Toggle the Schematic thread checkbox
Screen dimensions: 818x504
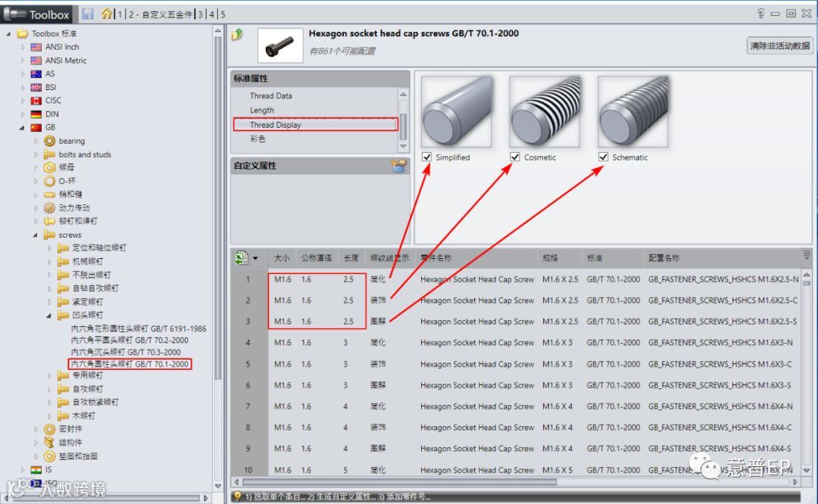point(603,157)
